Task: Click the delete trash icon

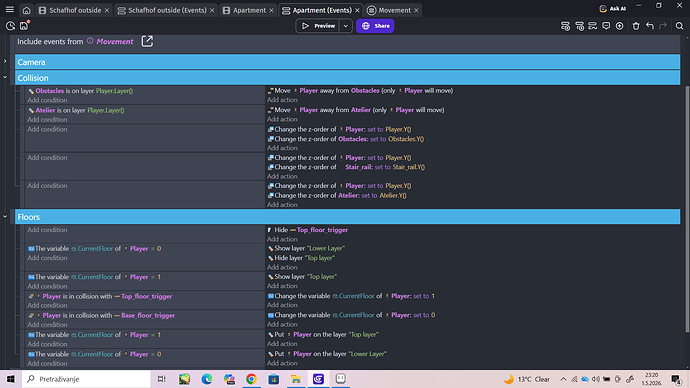Action: pyautogui.click(x=636, y=26)
